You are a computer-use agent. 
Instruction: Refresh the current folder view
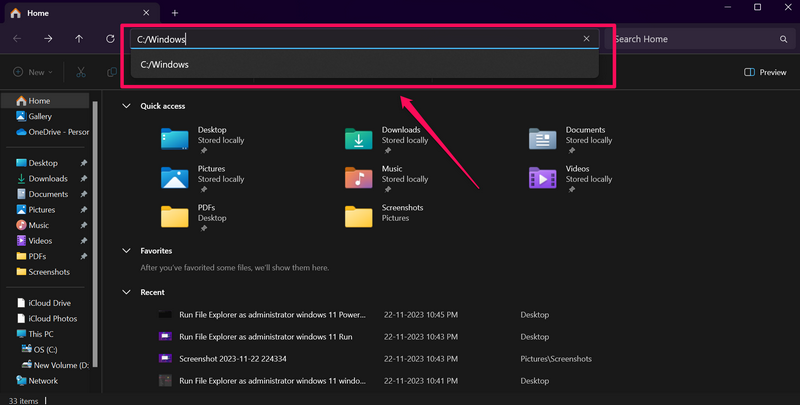pos(110,39)
